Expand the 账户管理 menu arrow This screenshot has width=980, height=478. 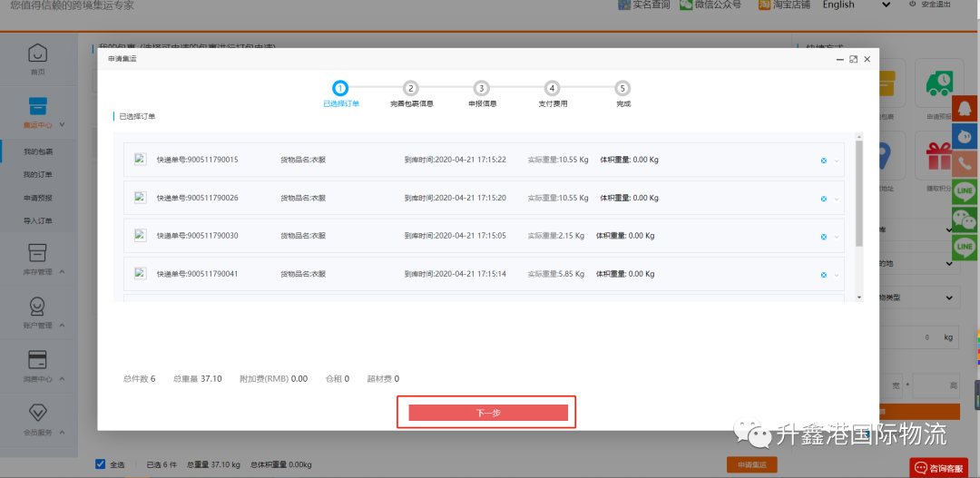pos(62,326)
